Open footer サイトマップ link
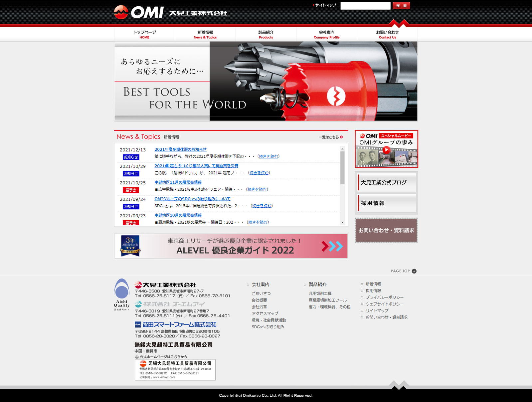532x402 pixels. click(x=377, y=311)
